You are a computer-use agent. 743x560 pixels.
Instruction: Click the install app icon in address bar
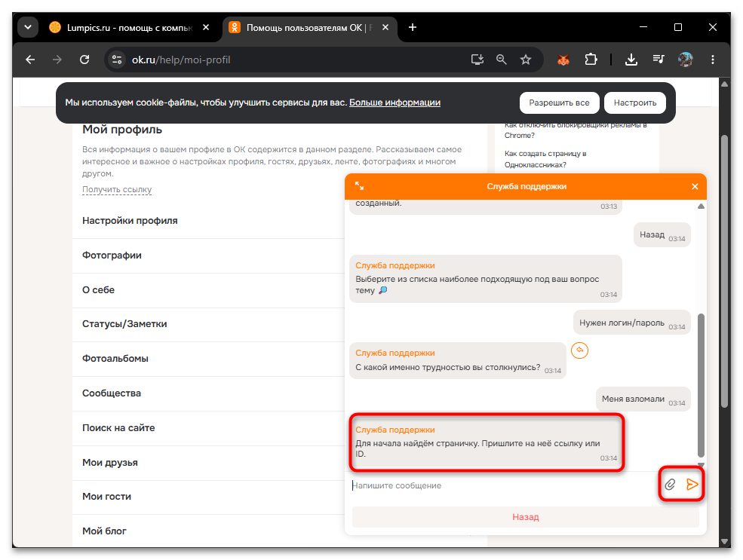point(477,60)
